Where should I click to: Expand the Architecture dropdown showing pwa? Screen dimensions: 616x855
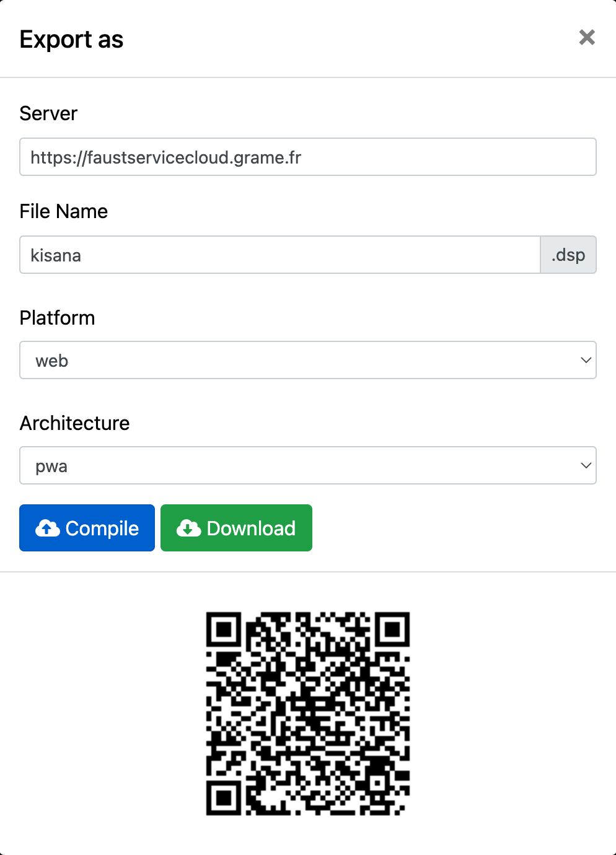(x=307, y=465)
